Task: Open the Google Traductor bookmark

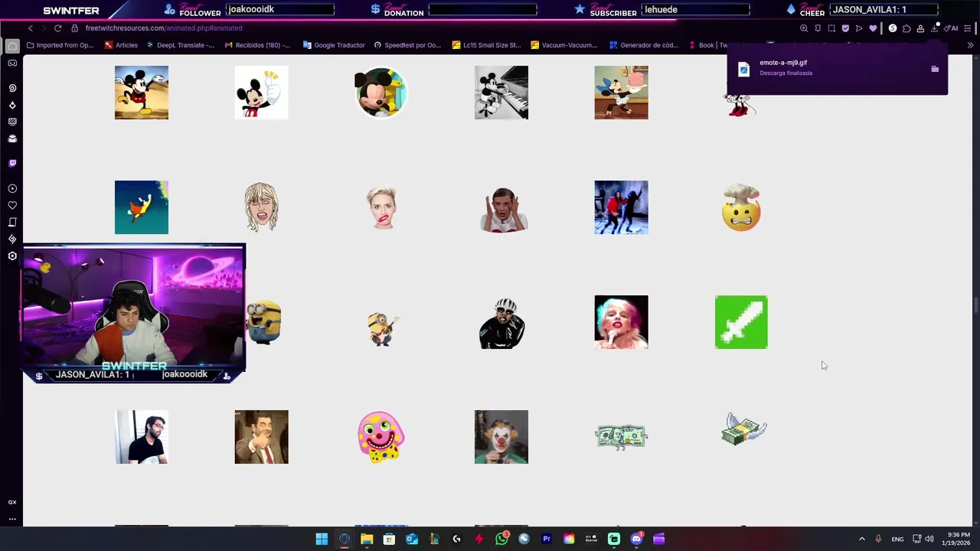Action: [x=334, y=45]
